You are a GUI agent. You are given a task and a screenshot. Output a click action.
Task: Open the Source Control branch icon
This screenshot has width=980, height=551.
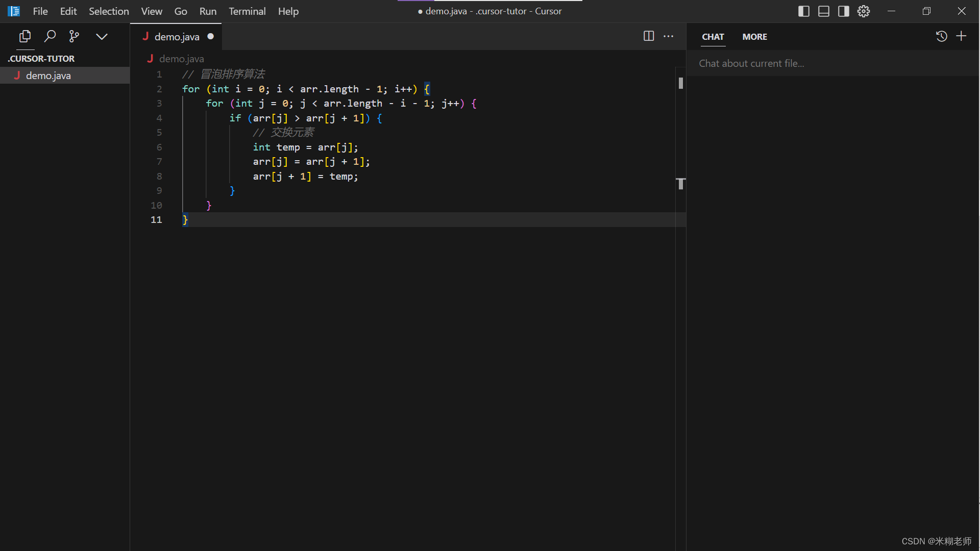point(74,36)
